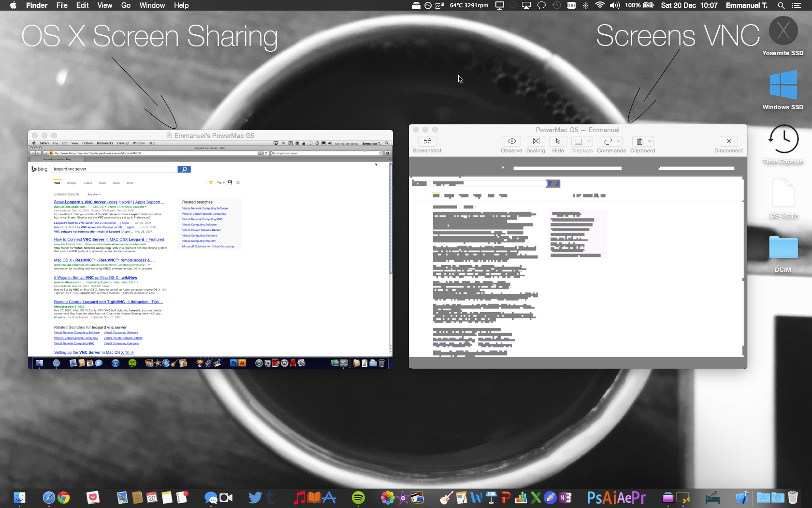Open Time Capsule desktop icon

[783, 139]
